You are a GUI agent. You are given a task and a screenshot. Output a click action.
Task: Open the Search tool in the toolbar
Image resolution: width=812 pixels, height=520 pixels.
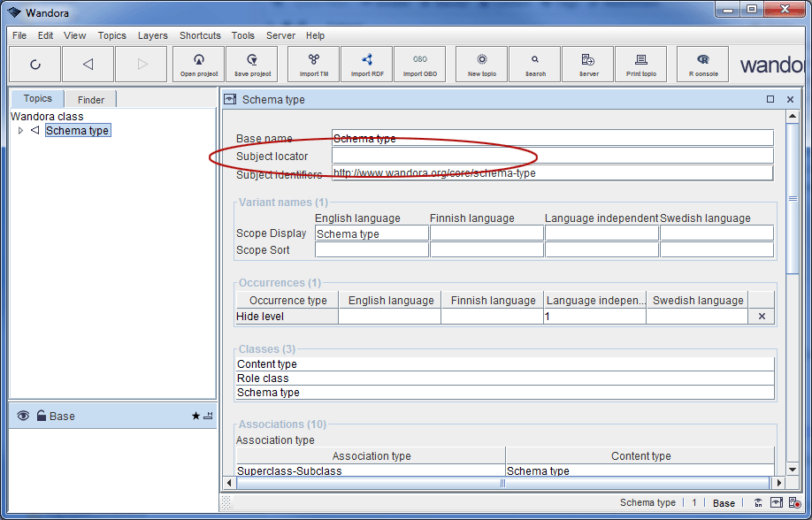click(534, 64)
